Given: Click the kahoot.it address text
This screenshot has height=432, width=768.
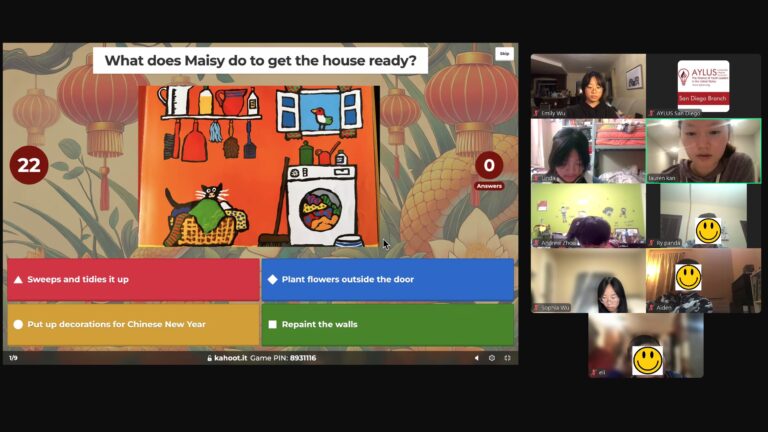Looking at the screenshot, I should 231,358.
